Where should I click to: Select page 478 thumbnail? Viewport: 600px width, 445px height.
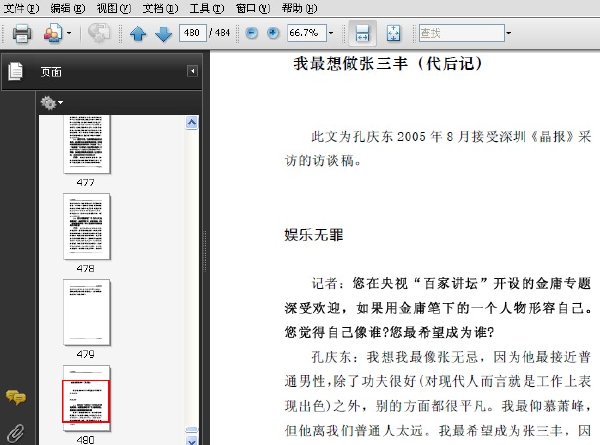(x=86, y=227)
